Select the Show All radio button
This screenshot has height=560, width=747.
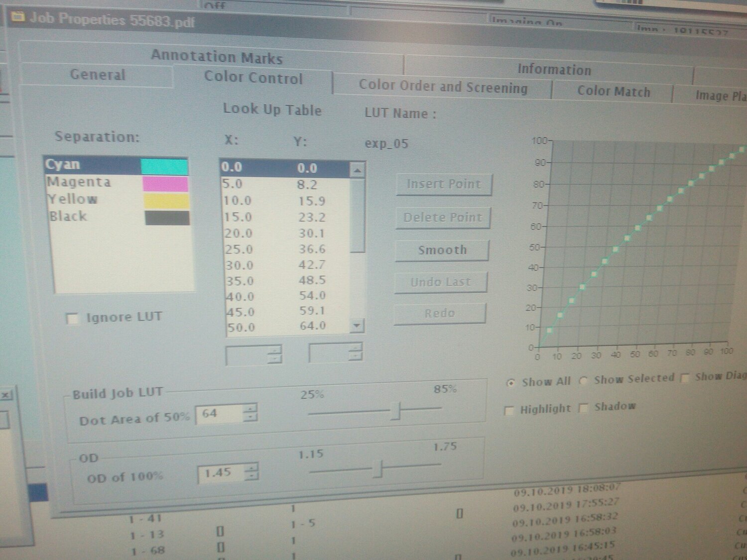(510, 383)
